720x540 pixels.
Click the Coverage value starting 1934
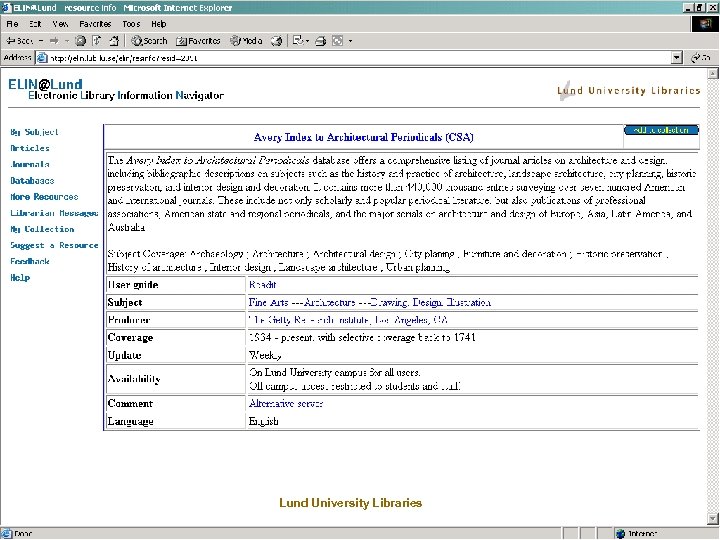tap(362, 338)
